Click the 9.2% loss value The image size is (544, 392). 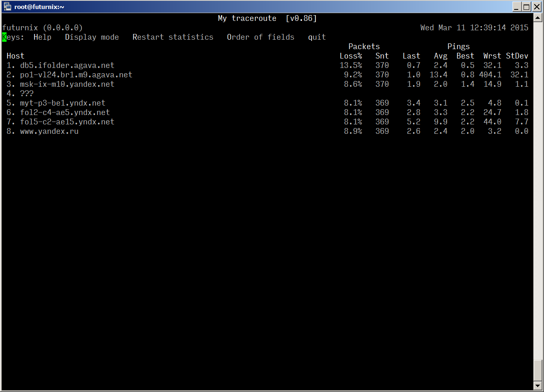pyautogui.click(x=353, y=75)
